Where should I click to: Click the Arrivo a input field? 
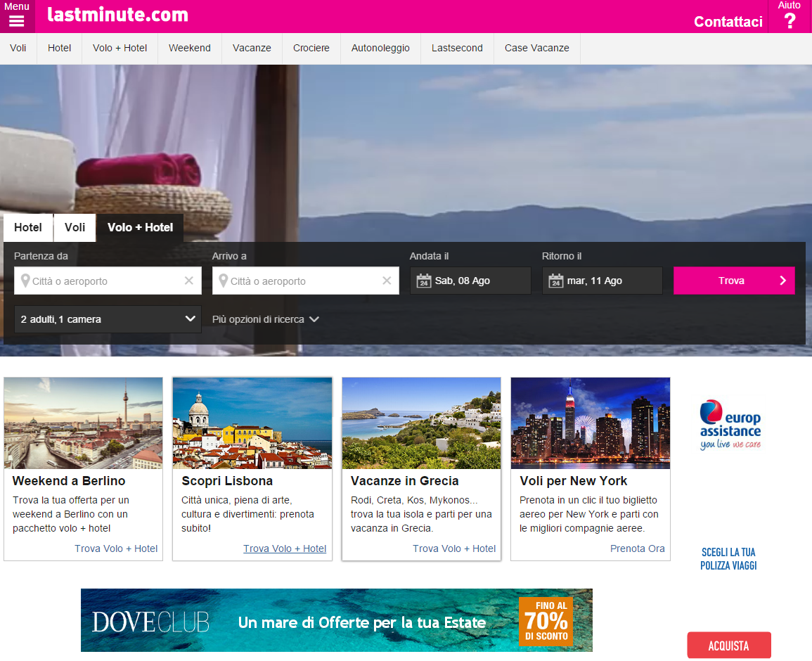(x=306, y=281)
